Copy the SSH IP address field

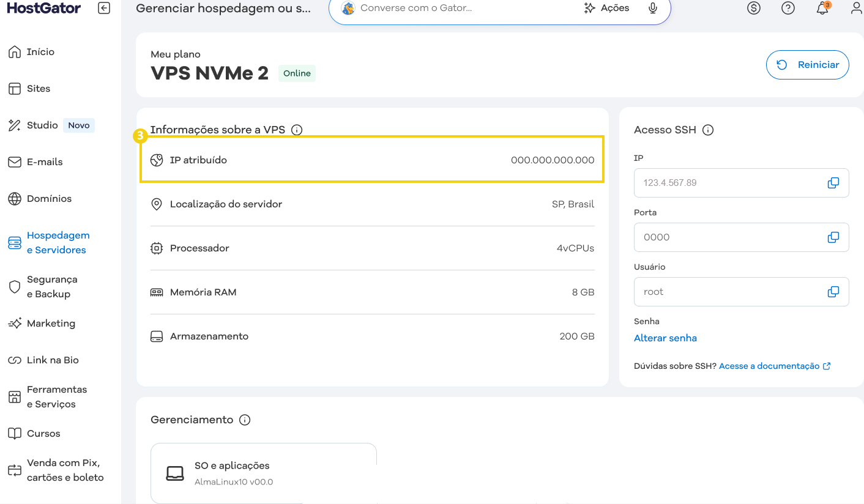833,182
